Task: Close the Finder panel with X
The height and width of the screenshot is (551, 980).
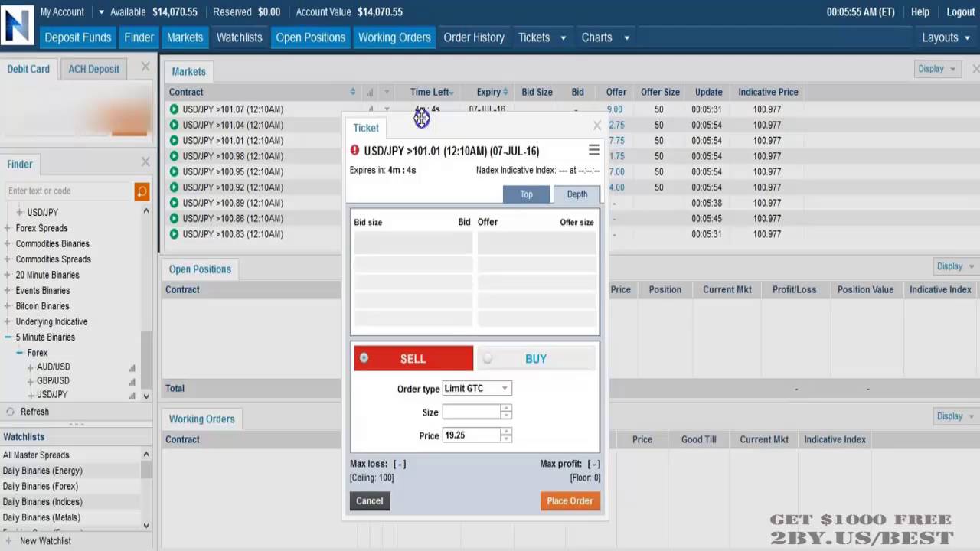Action: tap(145, 162)
